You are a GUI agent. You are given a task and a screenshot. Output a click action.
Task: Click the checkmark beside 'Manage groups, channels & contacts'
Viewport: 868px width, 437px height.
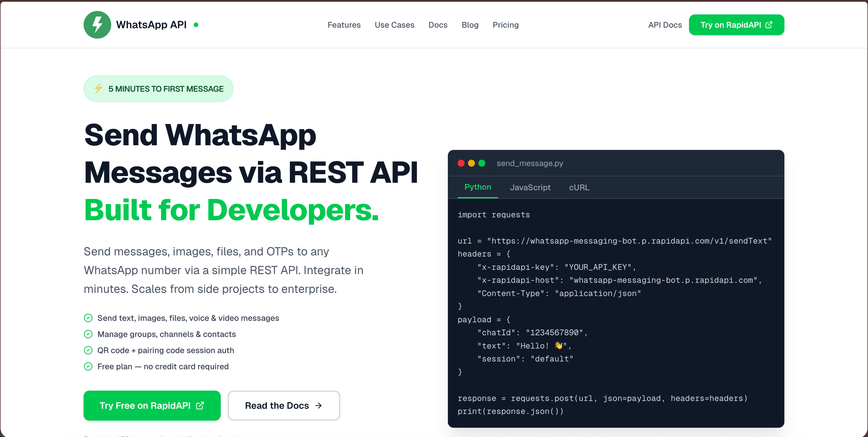click(88, 334)
